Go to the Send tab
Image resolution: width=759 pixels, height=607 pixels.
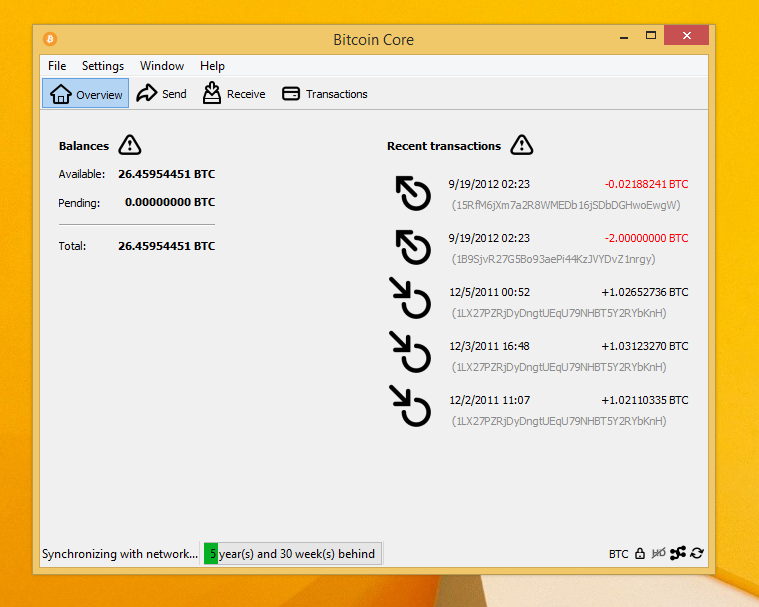click(161, 93)
